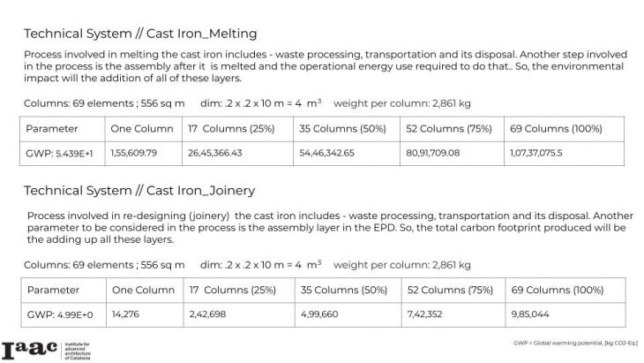The height and width of the screenshot is (363, 644).
Task: Click the 'Technical System // Cast Iron_Melting' heading
Action: click(140, 34)
